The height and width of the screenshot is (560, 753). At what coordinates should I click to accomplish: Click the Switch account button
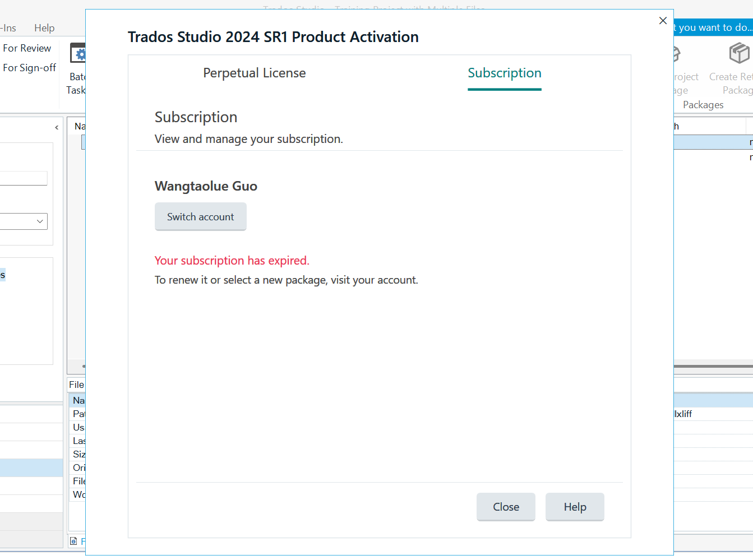tap(200, 216)
